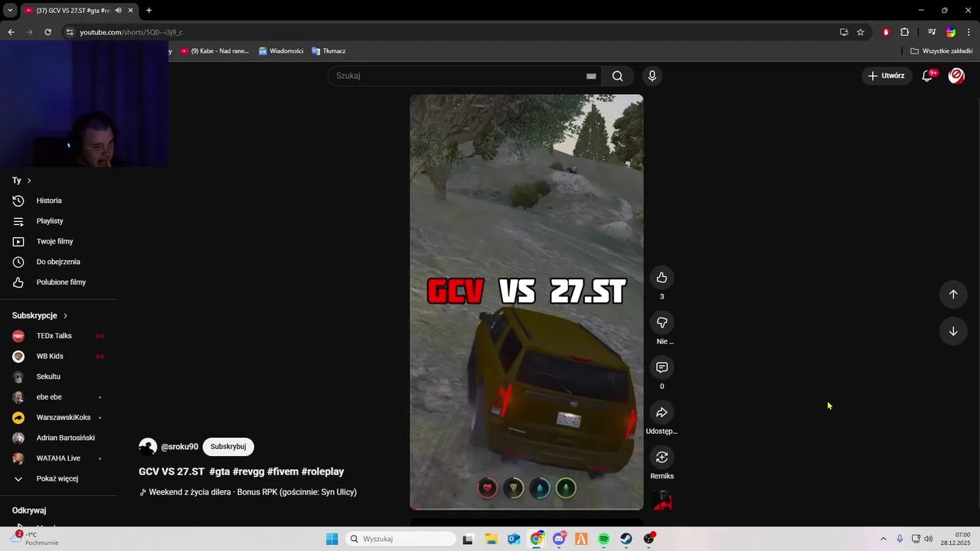The height and width of the screenshot is (551, 980).
Task: Go back in browser history
Action: (x=11, y=32)
